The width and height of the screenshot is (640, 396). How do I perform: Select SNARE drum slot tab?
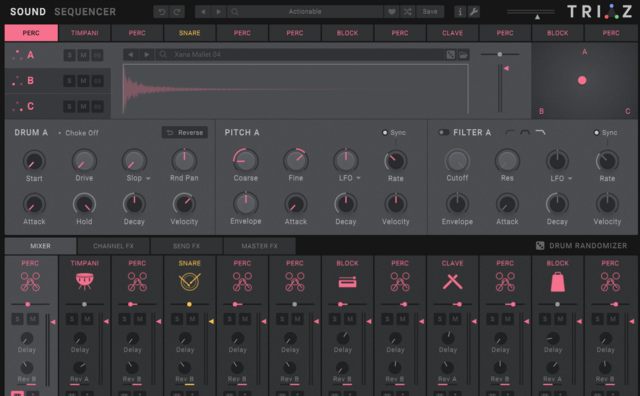(190, 33)
